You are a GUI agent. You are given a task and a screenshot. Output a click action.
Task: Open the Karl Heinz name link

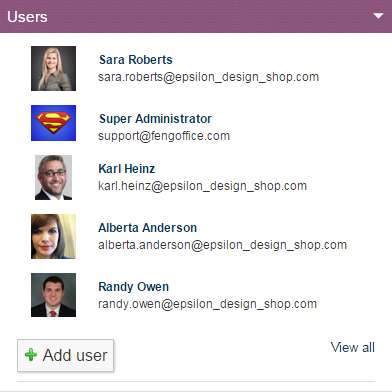pos(127,169)
